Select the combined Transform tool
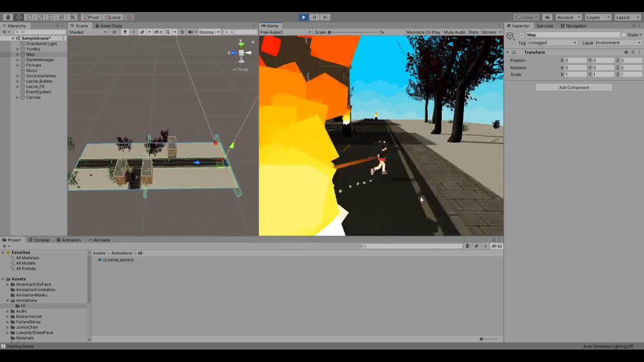Image resolution: width=644 pixels, height=362 pixels. tap(62, 17)
